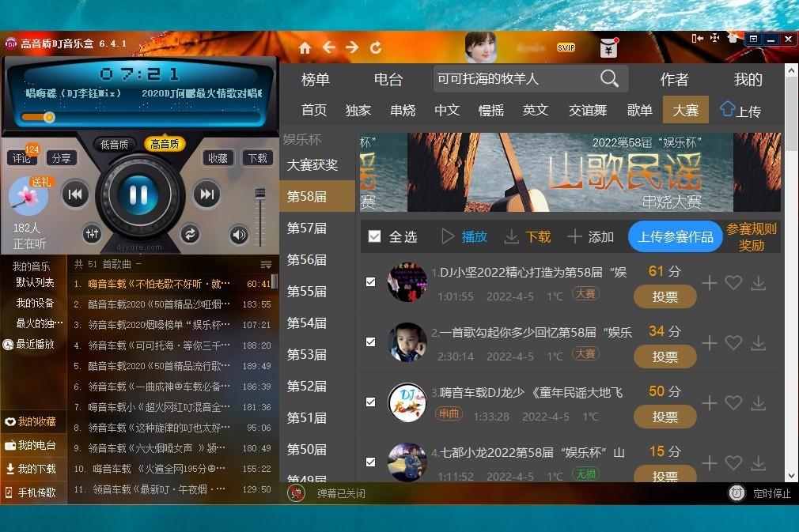
Task: Switch to the 串烧 category tab
Action: 403,111
